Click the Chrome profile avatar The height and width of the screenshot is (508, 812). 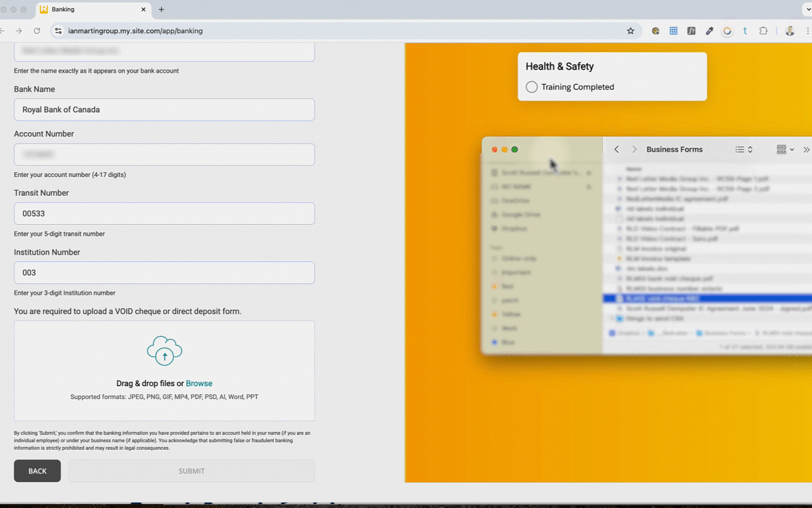[790, 30]
